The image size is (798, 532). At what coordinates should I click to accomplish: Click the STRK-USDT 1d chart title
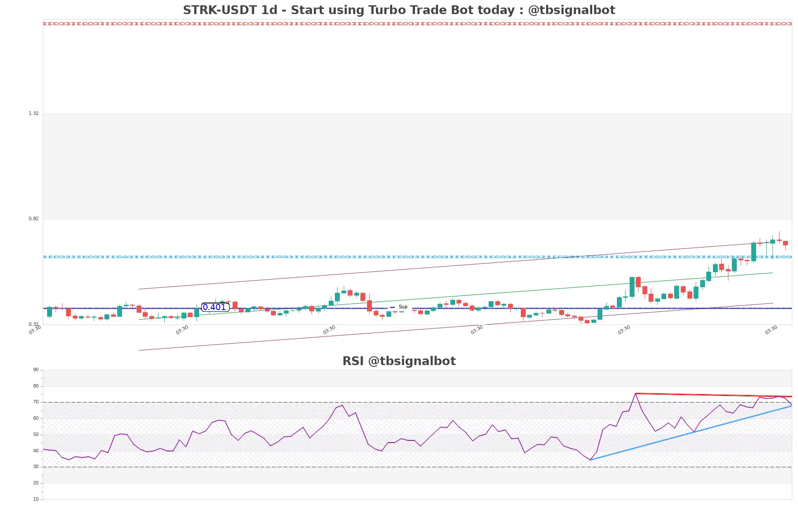point(399,10)
